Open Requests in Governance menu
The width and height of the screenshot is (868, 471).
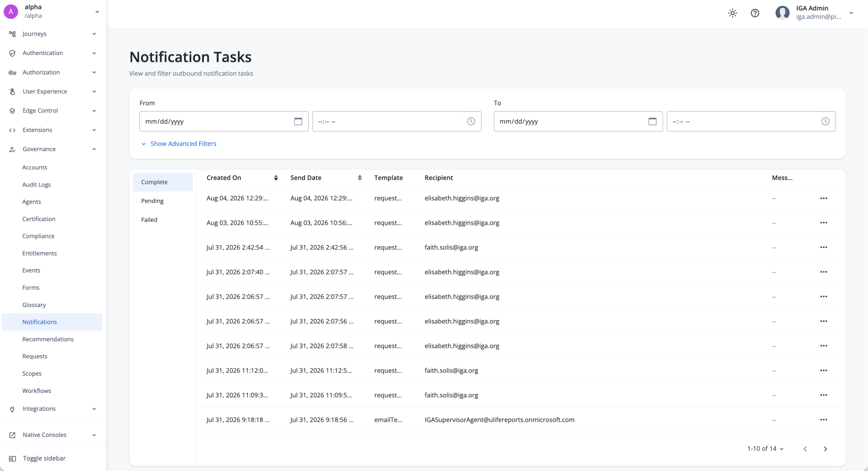(x=35, y=357)
